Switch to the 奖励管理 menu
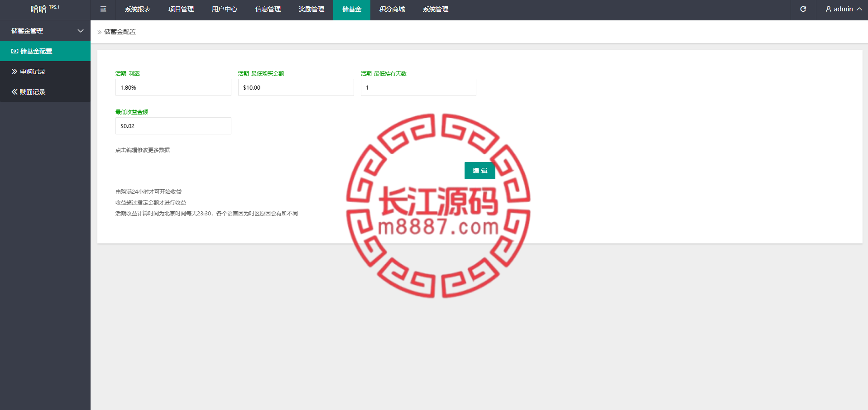The width and height of the screenshot is (868, 410). [312, 9]
